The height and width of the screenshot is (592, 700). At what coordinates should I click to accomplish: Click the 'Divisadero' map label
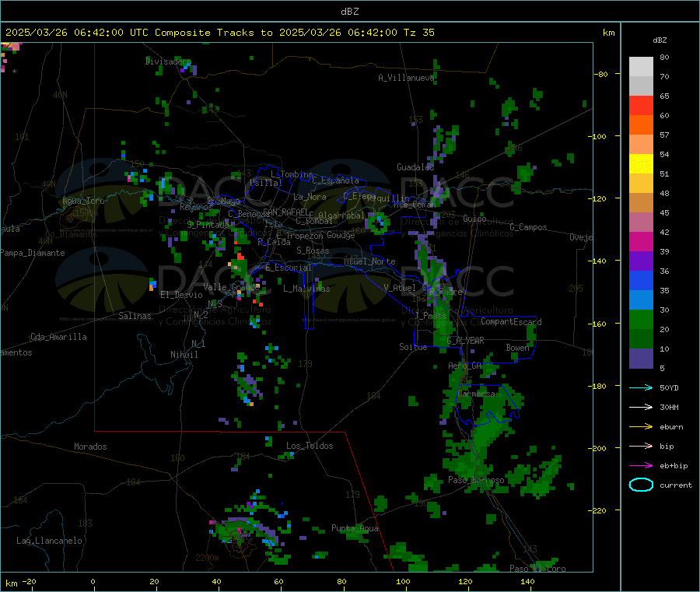point(168,61)
